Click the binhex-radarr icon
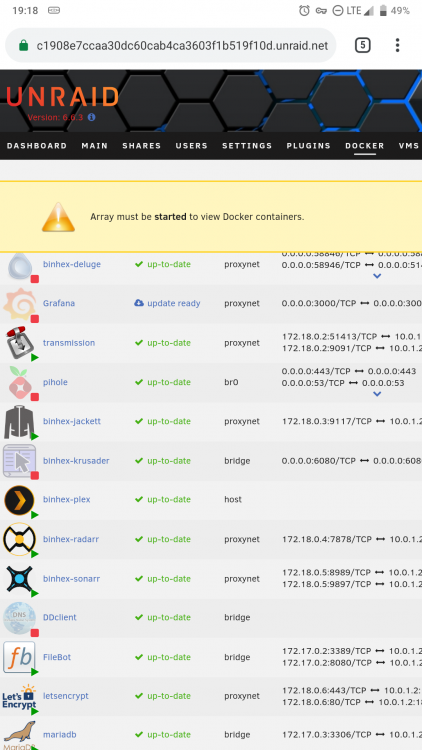The width and height of the screenshot is (422, 750). [x=19, y=540]
